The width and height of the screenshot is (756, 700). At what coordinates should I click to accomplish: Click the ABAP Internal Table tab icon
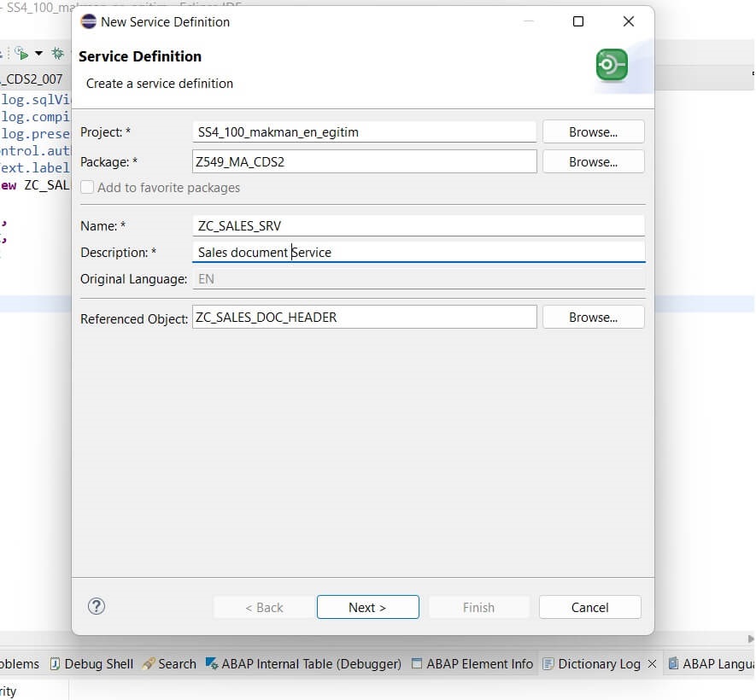pos(212,664)
